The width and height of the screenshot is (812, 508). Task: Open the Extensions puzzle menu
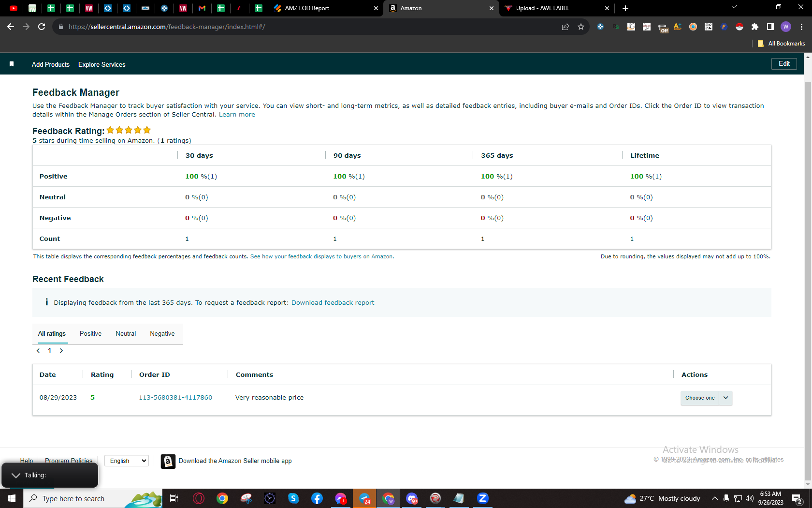pyautogui.click(x=755, y=27)
